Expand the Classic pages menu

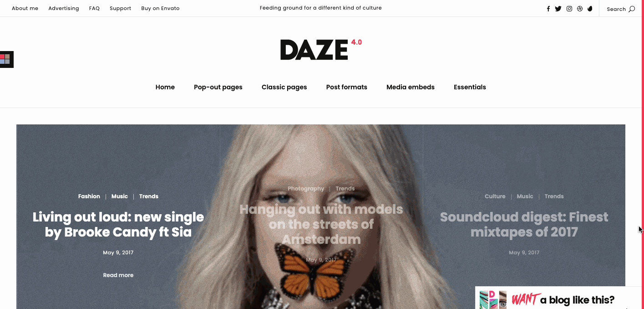tap(284, 87)
